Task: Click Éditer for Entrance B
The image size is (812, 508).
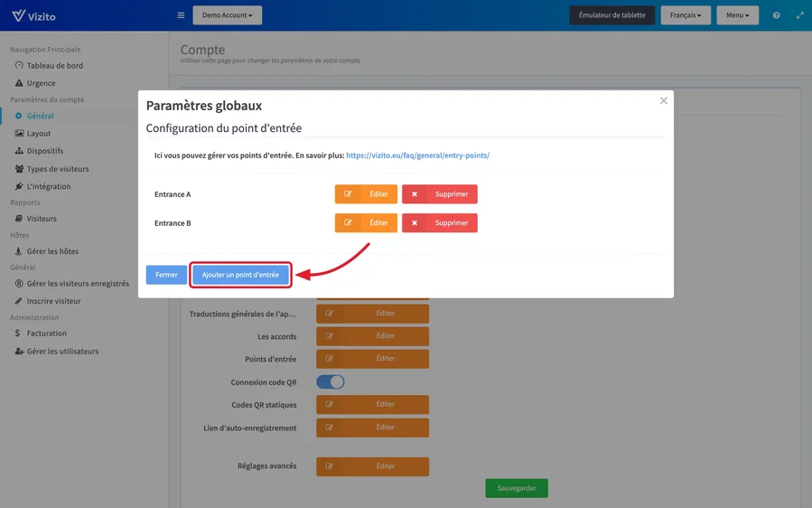Action: [366, 223]
